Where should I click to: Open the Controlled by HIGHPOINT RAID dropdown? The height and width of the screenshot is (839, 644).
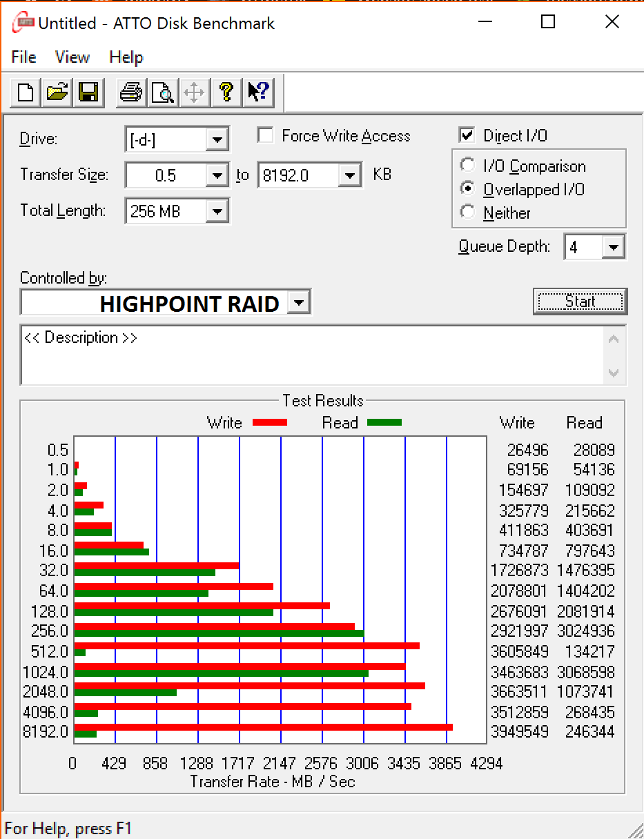tap(298, 302)
